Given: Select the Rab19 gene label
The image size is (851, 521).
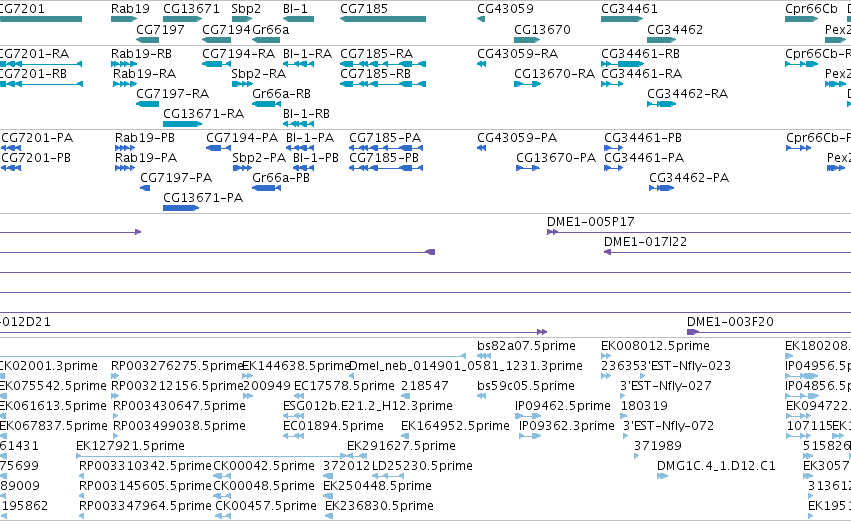Looking at the screenshot, I should (130, 9).
